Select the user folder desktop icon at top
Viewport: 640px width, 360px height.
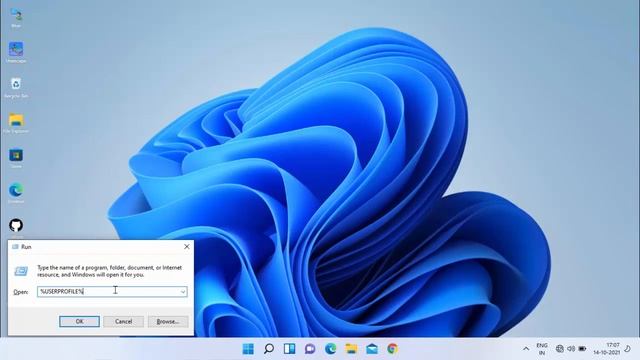click(x=16, y=18)
